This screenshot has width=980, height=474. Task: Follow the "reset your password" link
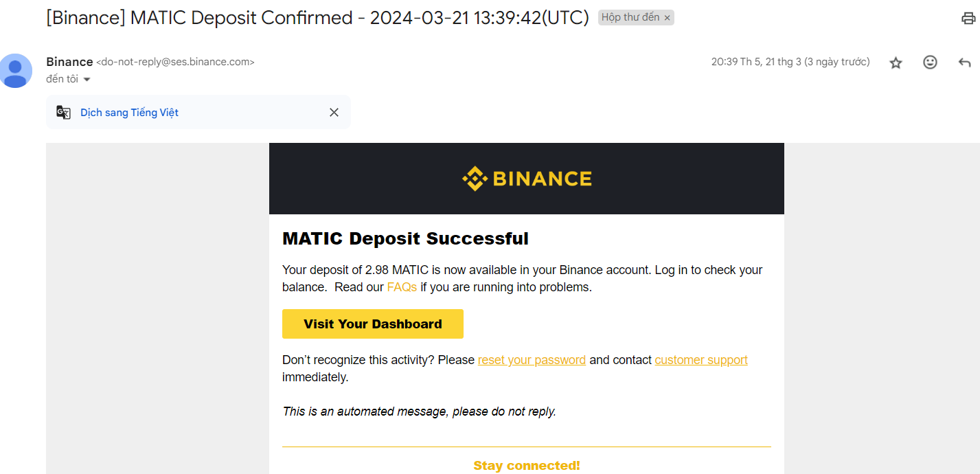click(x=532, y=360)
